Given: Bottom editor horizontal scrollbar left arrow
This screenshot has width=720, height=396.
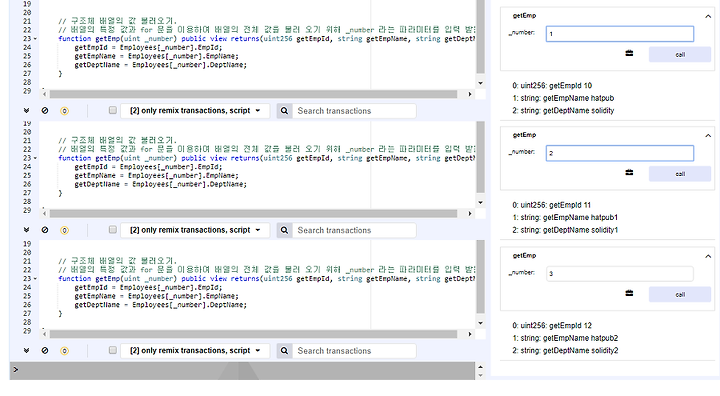Looking at the screenshot, I should point(44,334).
